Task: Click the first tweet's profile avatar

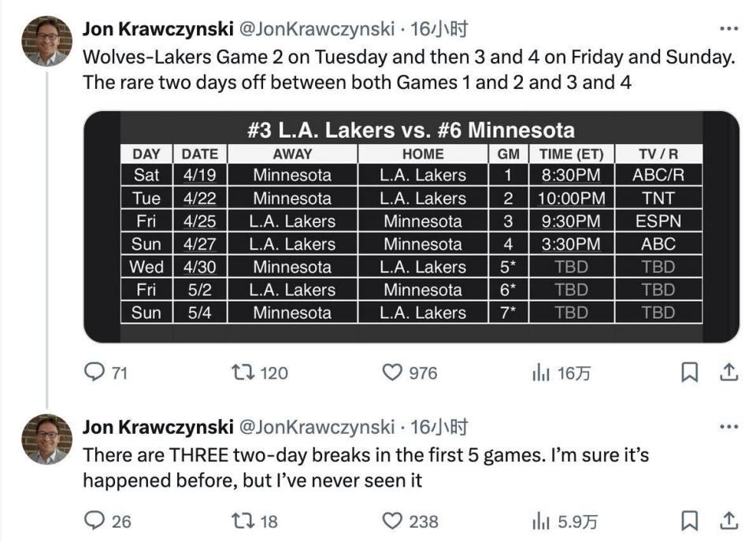Action: click(46, 41)
